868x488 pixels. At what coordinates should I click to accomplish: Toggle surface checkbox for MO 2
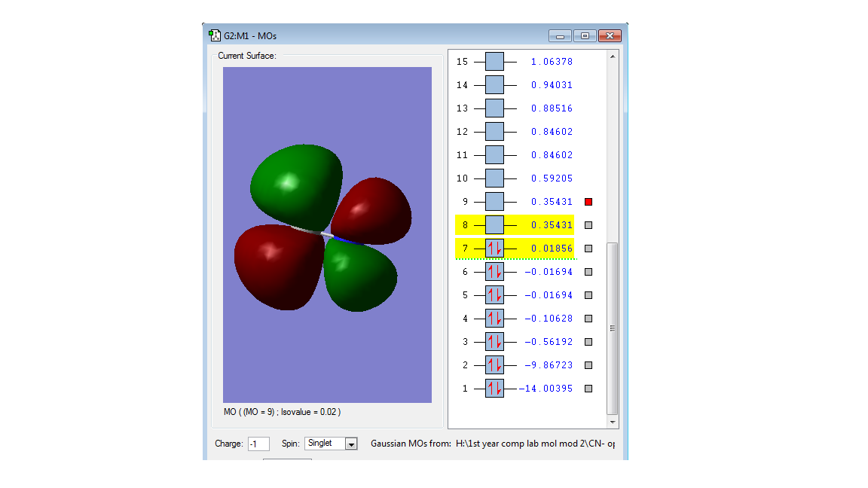(588, 365)
